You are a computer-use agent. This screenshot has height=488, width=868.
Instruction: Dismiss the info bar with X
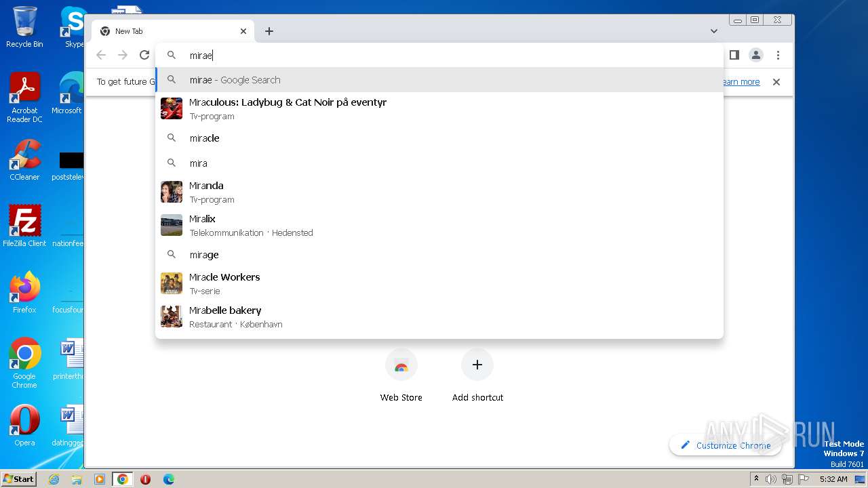click(776, 82)
